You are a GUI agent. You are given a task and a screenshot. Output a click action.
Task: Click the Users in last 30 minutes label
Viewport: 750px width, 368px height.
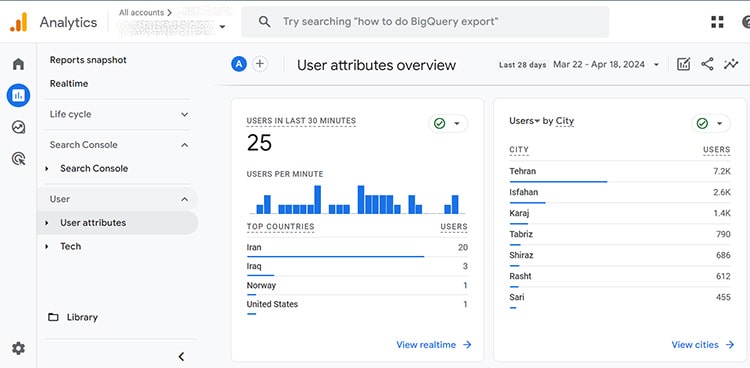(x=301, y=121)
